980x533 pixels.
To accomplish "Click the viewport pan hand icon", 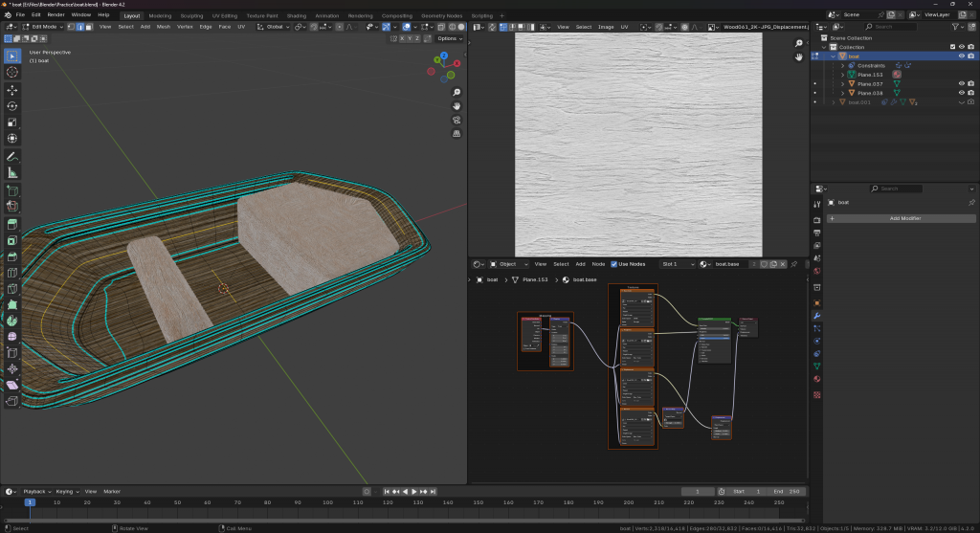I will tap(457, 105).
